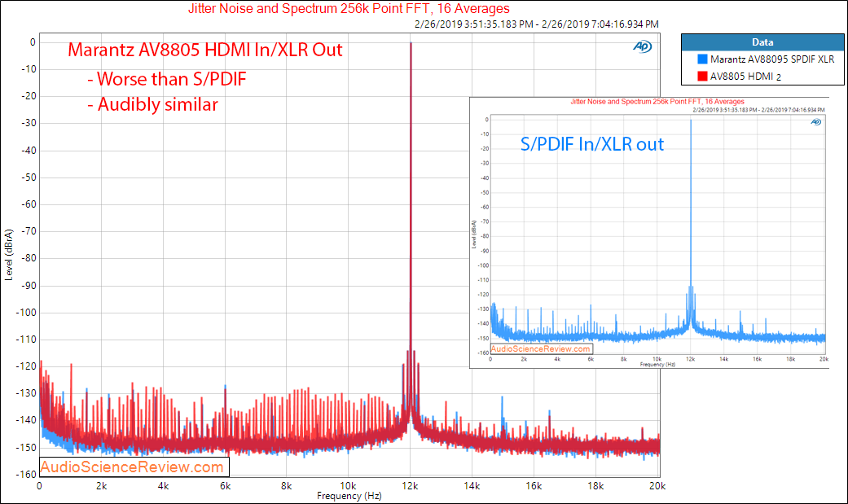Click the '- Audibly similar' annotation
Viewport: 848px width, 504px height.
tap(152, 104)
